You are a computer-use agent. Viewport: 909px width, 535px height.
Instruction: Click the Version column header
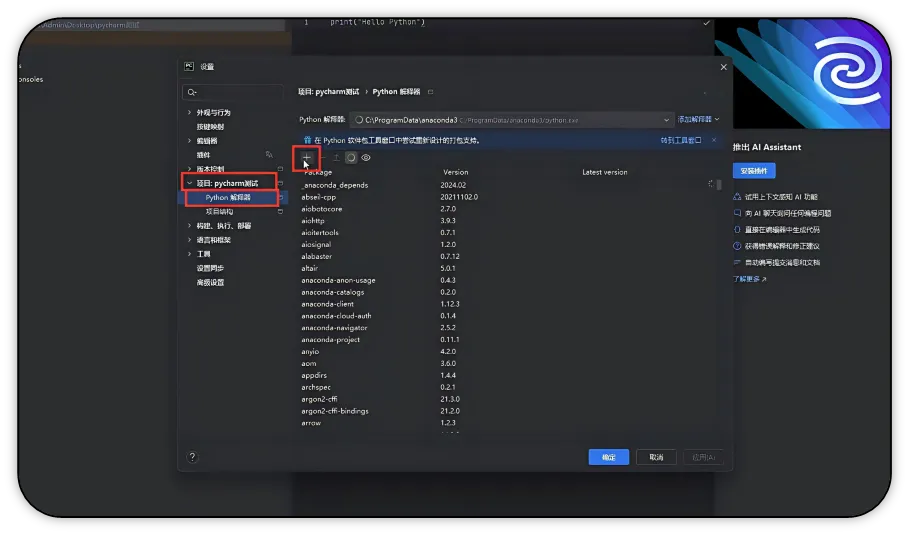coord(456,172)
